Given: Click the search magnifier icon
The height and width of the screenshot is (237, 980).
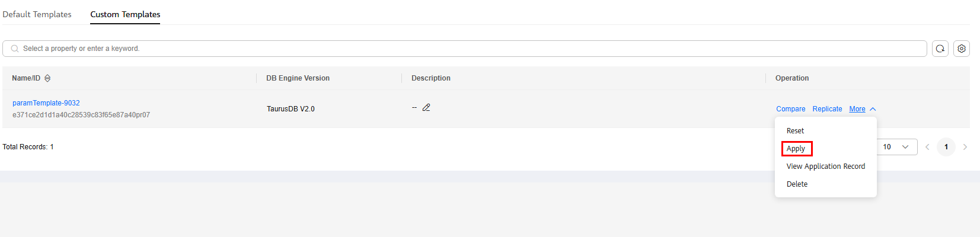Looking at the screenshot, I should click(15, 49).
